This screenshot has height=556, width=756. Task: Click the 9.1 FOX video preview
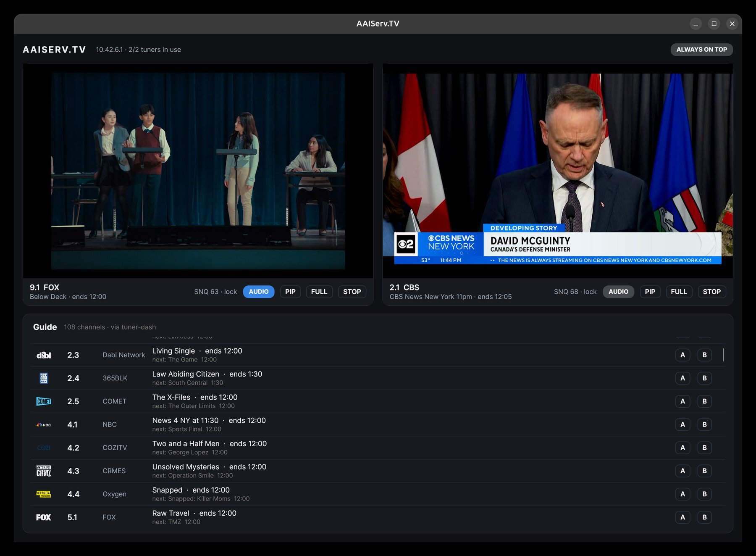click(198, 171)
